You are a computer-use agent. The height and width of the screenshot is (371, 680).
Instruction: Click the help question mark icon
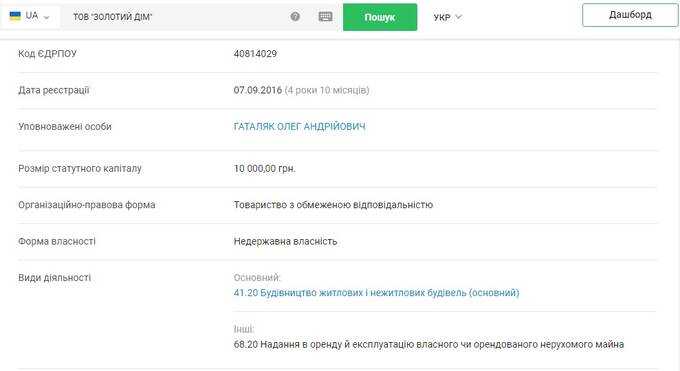pos(295,16)
